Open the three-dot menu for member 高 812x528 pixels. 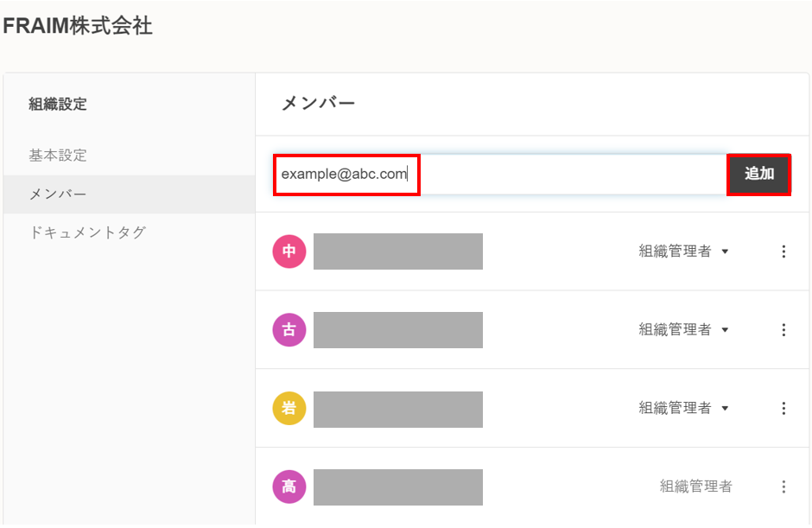(783, 487)
